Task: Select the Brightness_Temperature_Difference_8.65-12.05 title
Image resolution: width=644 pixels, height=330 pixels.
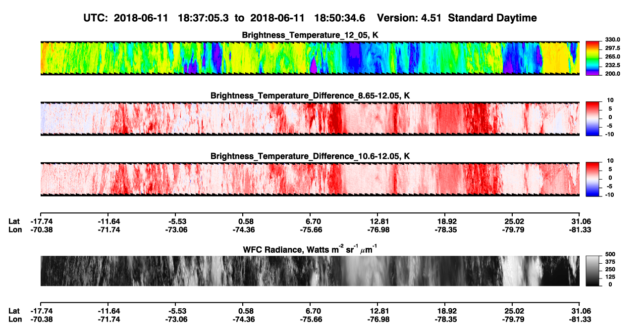Action: point(310,95)
